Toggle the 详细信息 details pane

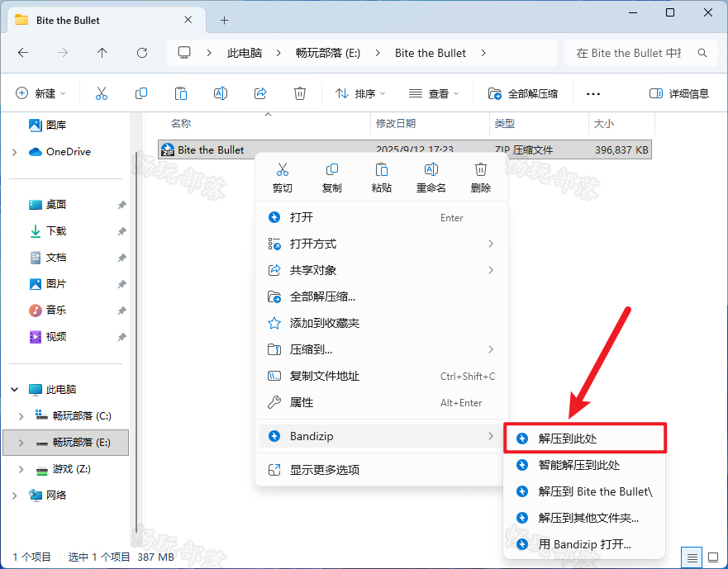point(678,94)
